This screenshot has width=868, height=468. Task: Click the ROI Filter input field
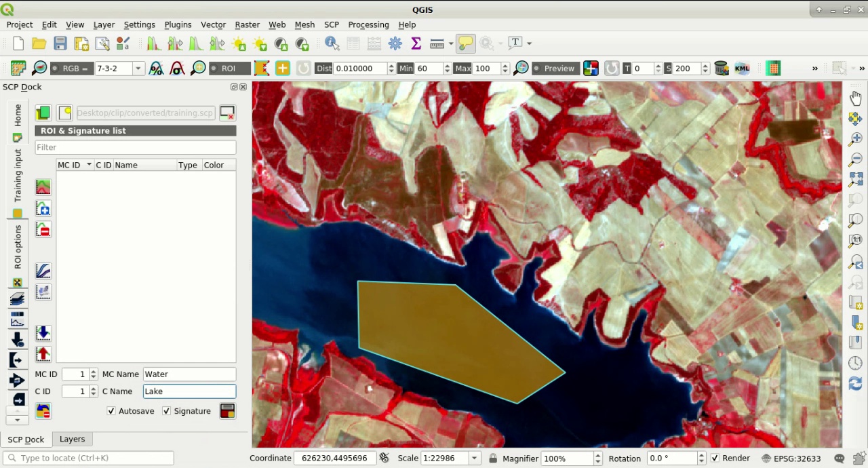click(136, 147)
